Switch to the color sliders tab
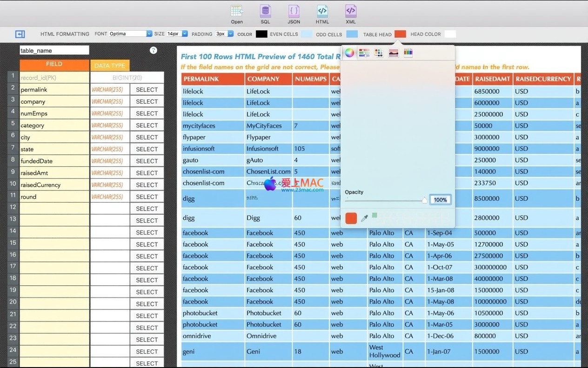Image resolution: width=588 pixels, height=368 pixels. pos(364,53)
